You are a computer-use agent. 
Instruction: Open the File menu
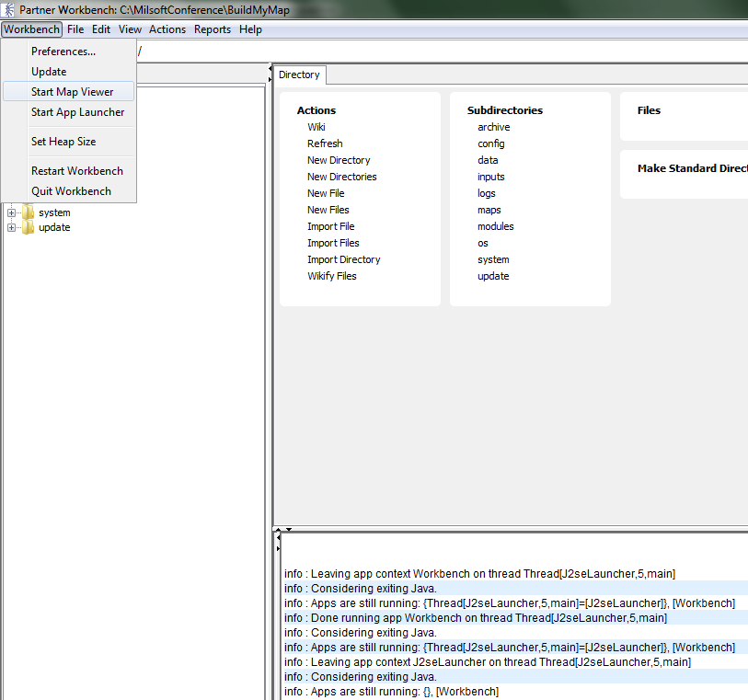(75, 29)
